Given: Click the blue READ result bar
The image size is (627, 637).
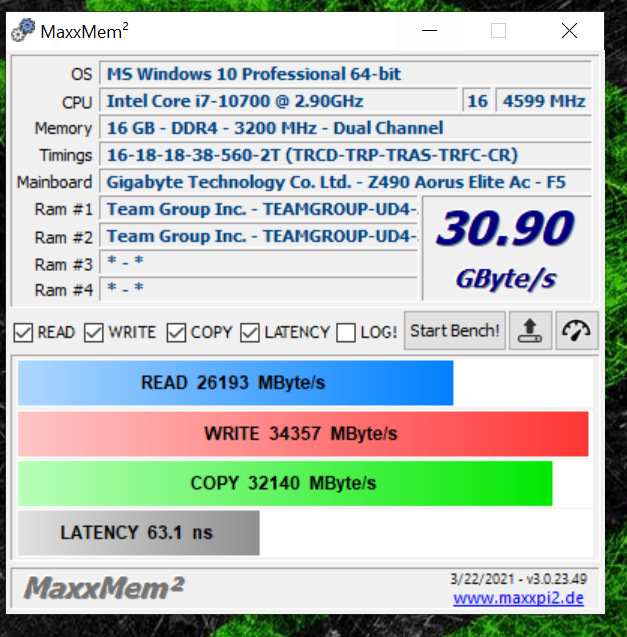Looking at the screenshot, I should point(235,383).
